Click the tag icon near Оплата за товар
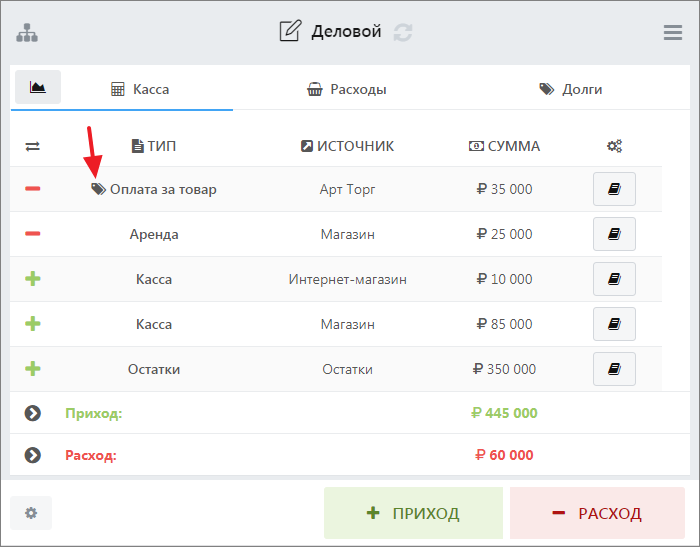The image size is (700, 547). click(98, 188)
